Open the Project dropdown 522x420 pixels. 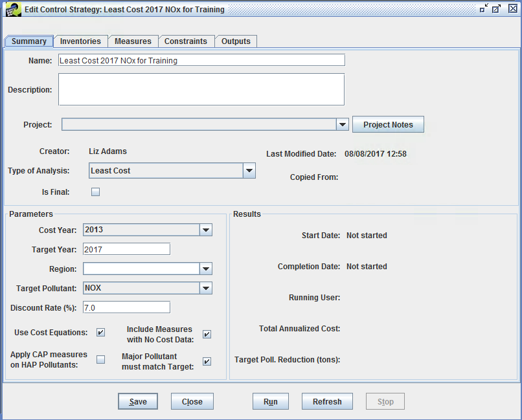pos(343,124)
